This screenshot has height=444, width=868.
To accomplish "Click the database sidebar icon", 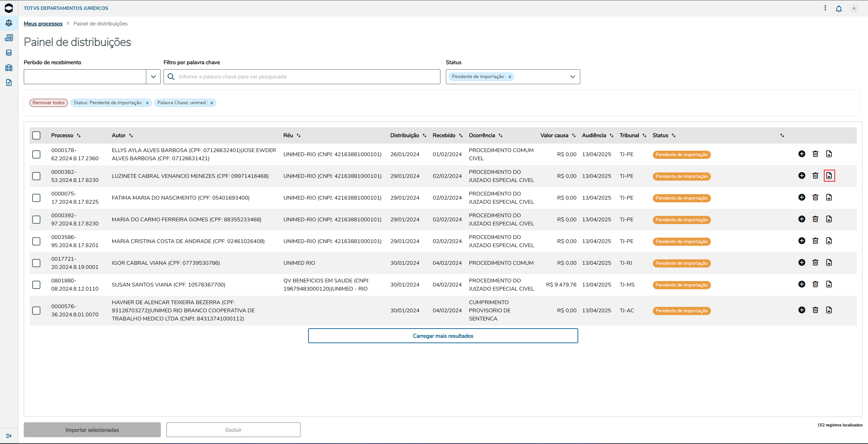I will [x=9, y=53].
